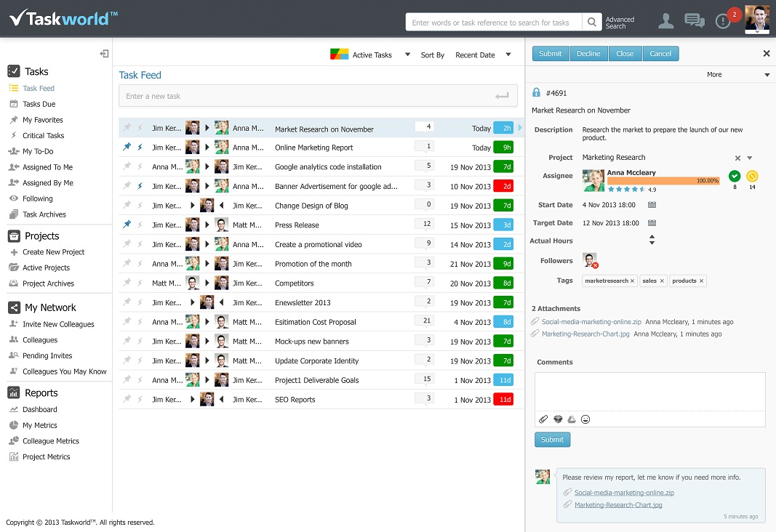Open the Sort By Recent Date dropdown
This screenshot has height=532, width=776.
508,55
